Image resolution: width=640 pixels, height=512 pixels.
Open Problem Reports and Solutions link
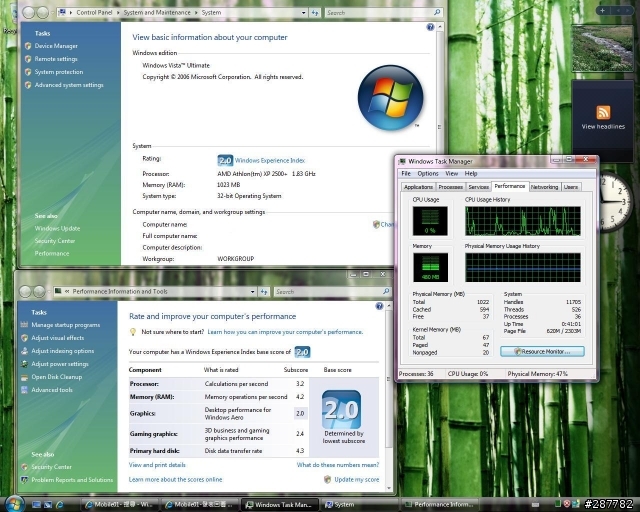coord(72,480)
